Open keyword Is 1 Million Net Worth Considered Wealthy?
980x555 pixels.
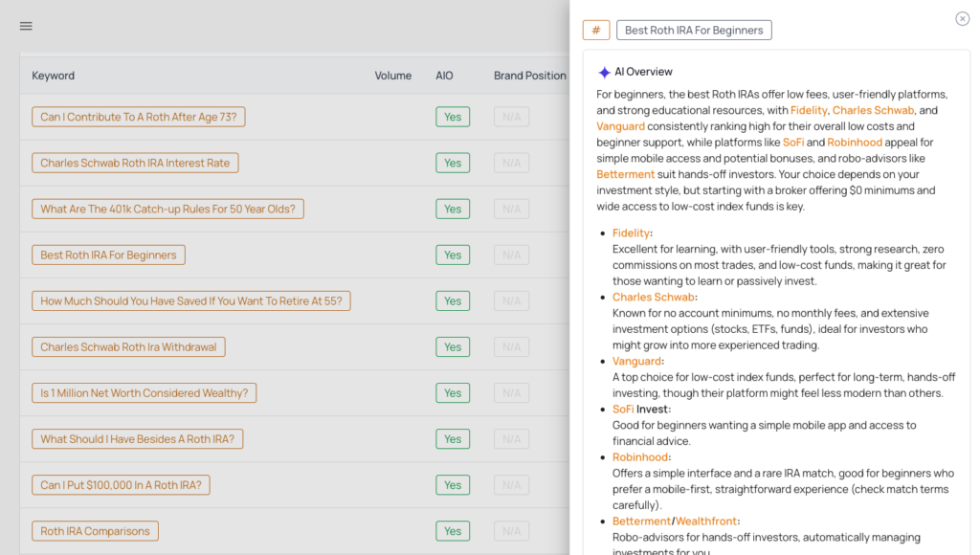click(x=144, y=393)
